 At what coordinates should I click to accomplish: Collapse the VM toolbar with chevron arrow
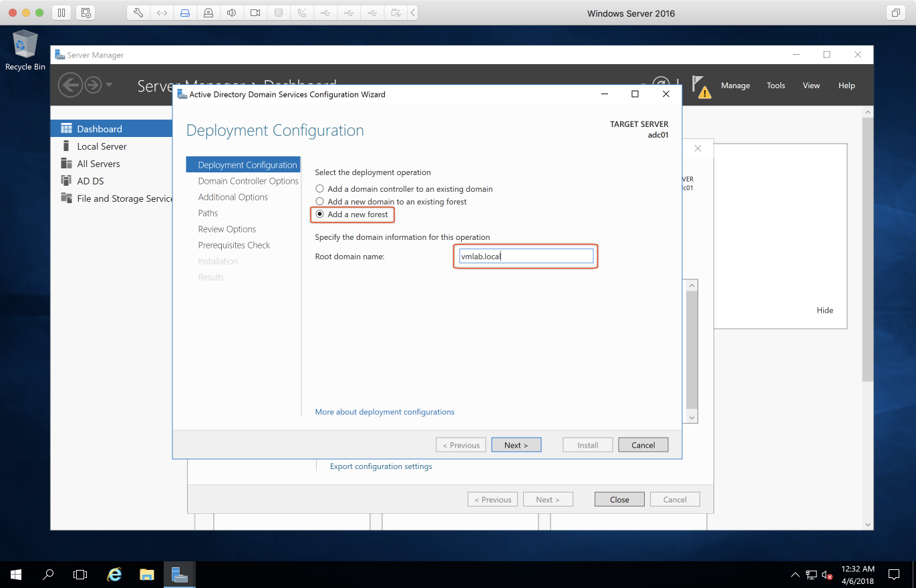(413, 13)
